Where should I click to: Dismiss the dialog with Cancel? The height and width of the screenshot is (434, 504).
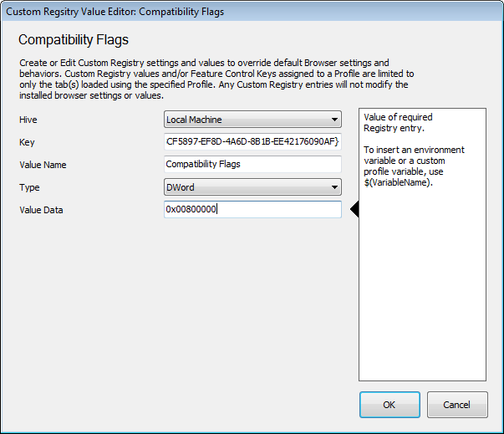(457, 405)
